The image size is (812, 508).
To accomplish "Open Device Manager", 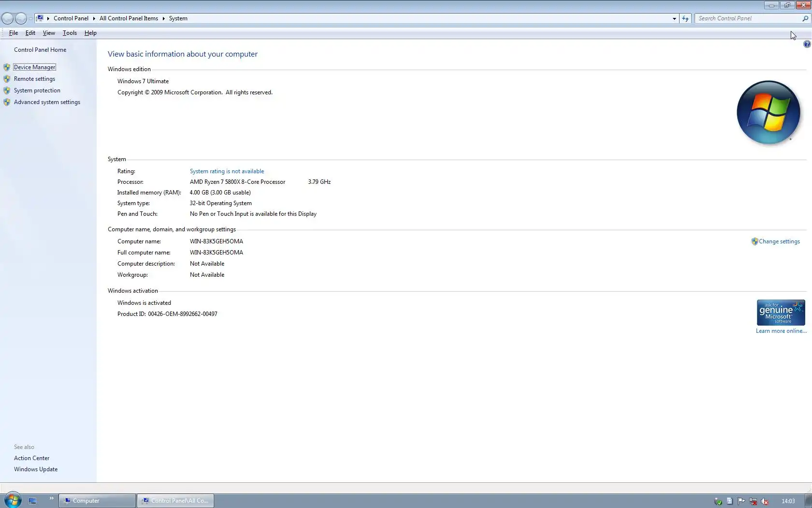I will (35, 67).
